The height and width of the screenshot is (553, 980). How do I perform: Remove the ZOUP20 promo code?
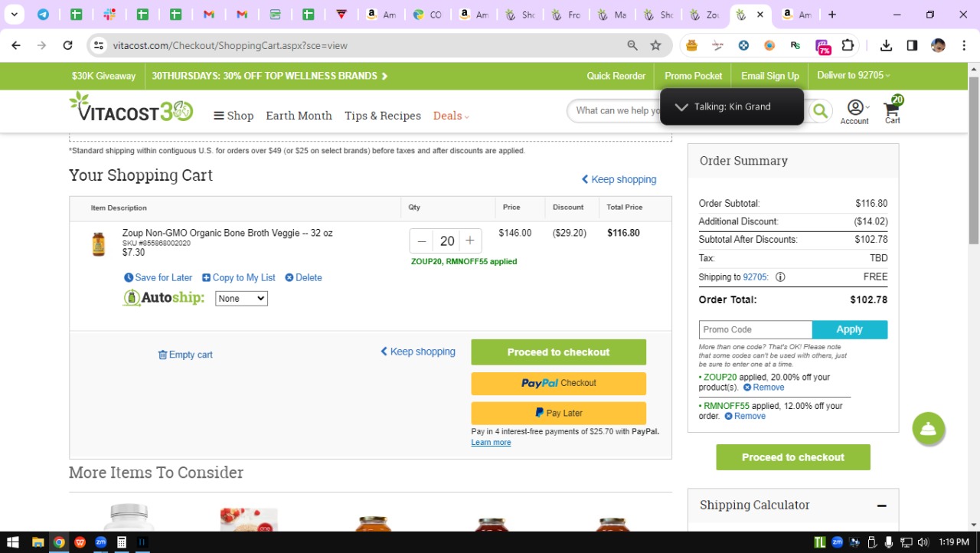764,388
